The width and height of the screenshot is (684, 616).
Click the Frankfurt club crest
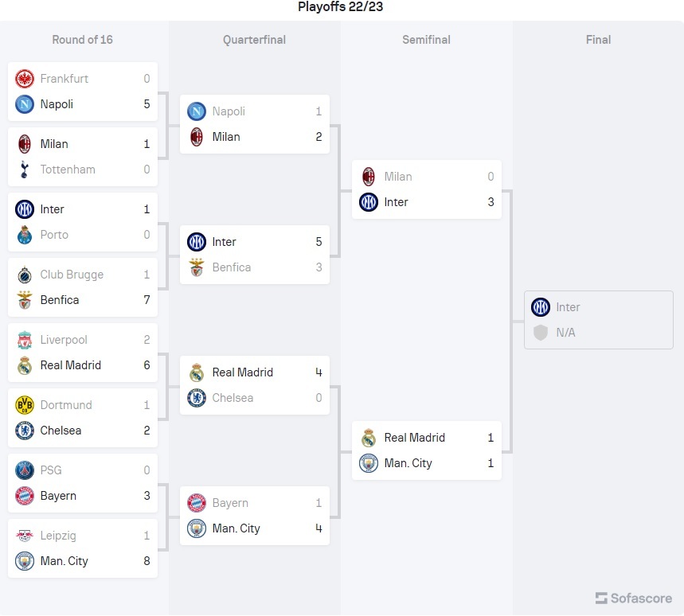25,79
